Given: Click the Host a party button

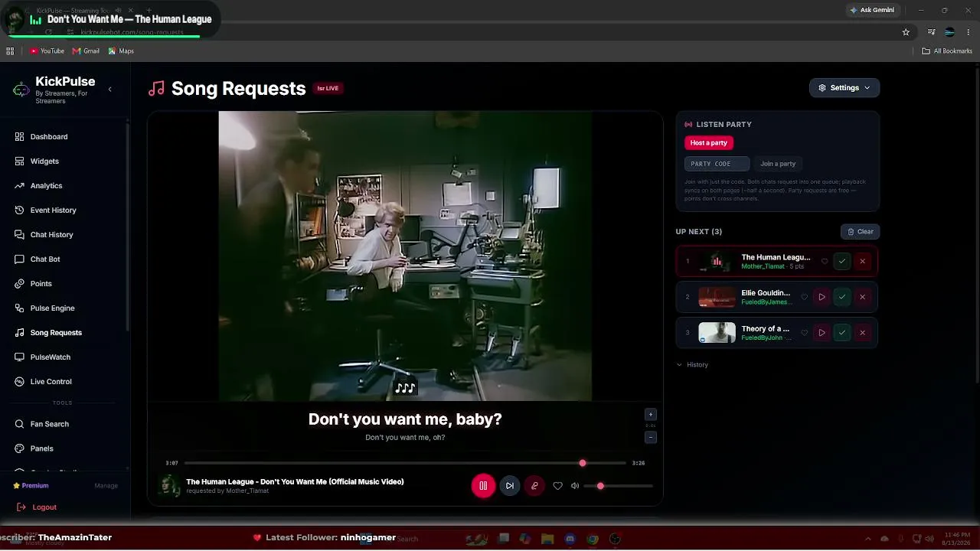Looking at the screenshot, I should [709, 143].
